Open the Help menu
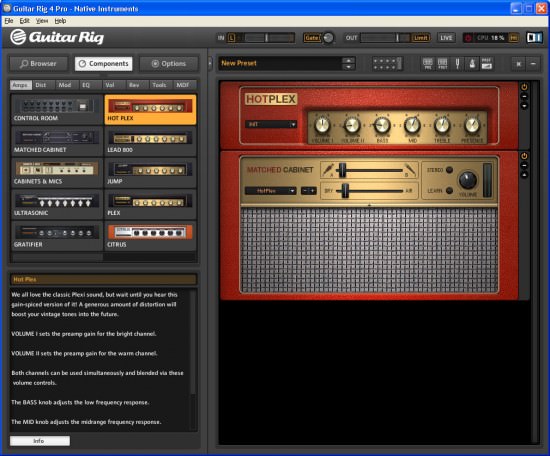Image resolution: width=550 pixels, height=456 pixels. tap(60, 21)
